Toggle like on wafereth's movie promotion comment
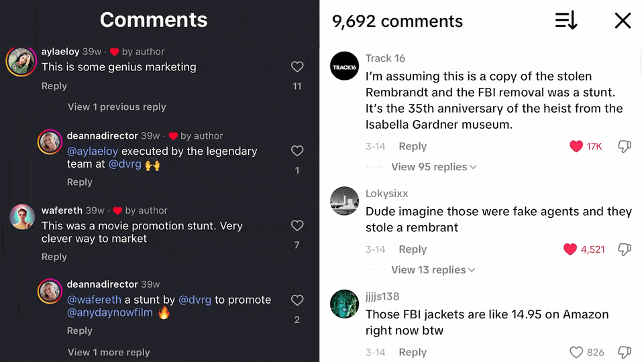644x362 pixels. [297, 226]
